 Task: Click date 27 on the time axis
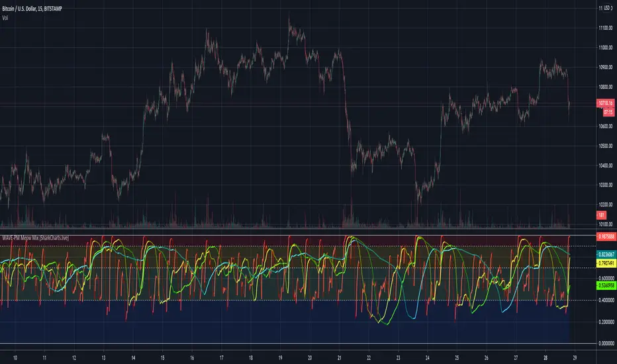[516, 358]
